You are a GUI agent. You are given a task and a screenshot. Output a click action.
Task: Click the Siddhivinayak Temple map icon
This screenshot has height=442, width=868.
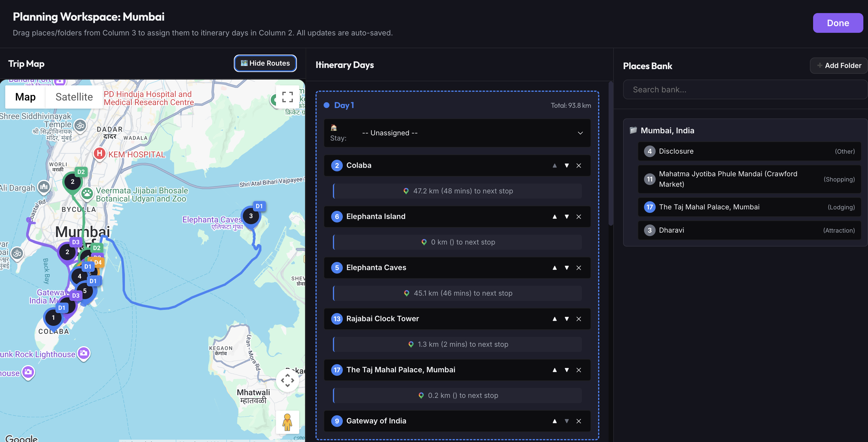[80, 126]
